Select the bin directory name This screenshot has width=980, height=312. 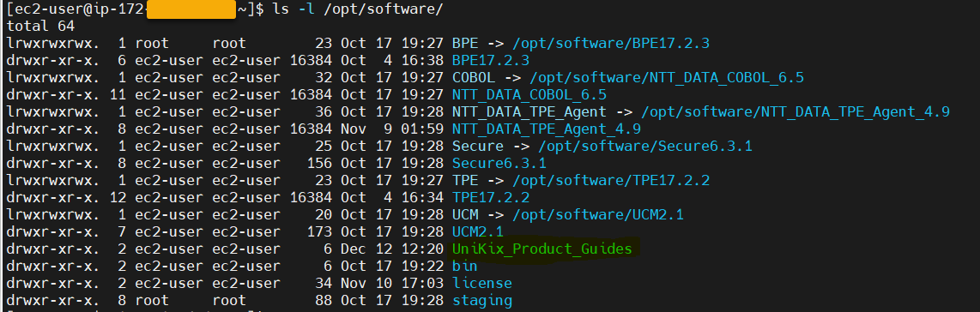pyautogui.click(x=466, y=266)
